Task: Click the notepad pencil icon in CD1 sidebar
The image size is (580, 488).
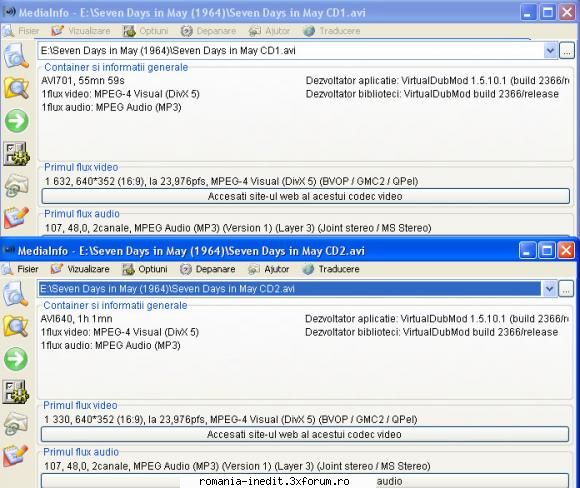Action: (17, 218)
